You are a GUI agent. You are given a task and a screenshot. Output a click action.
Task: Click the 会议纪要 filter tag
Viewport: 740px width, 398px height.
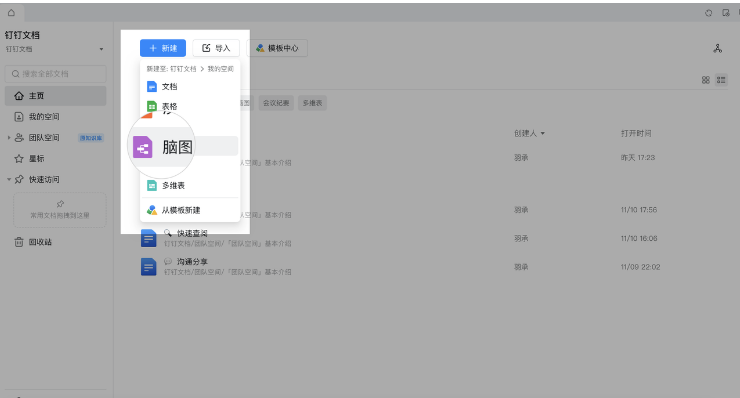coord(276,103)
